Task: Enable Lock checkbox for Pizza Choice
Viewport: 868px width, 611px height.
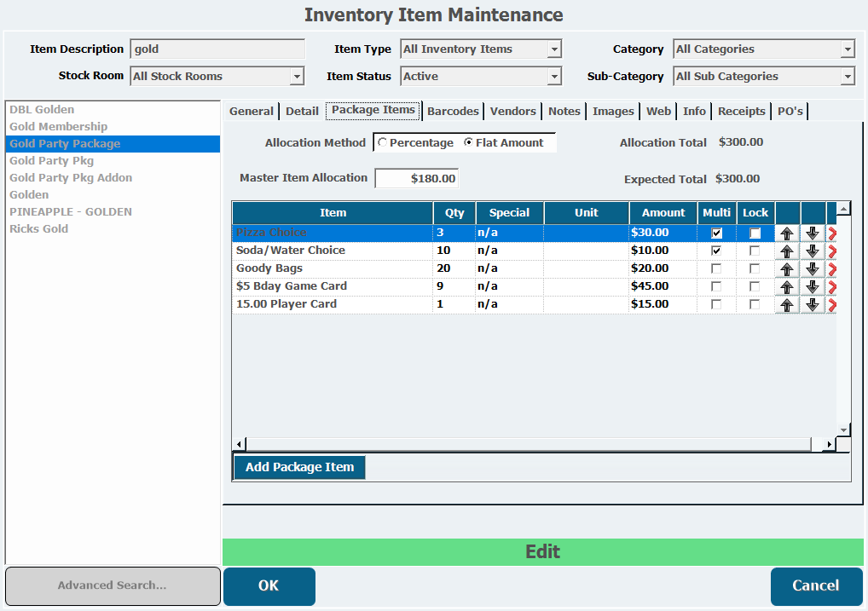Action: point(755,233)
